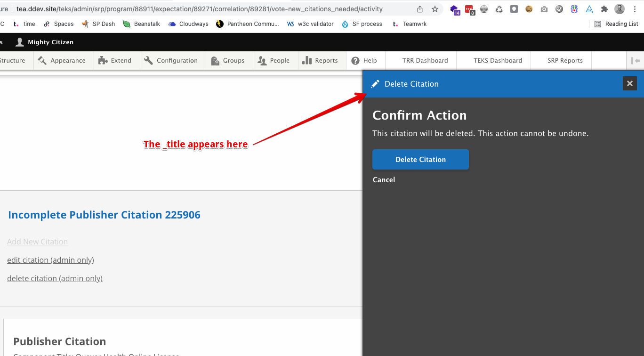This screenshot has height=356, width=644.
Task: Close the Delete Citation dialog with X
Action: (x=630, y=83)
